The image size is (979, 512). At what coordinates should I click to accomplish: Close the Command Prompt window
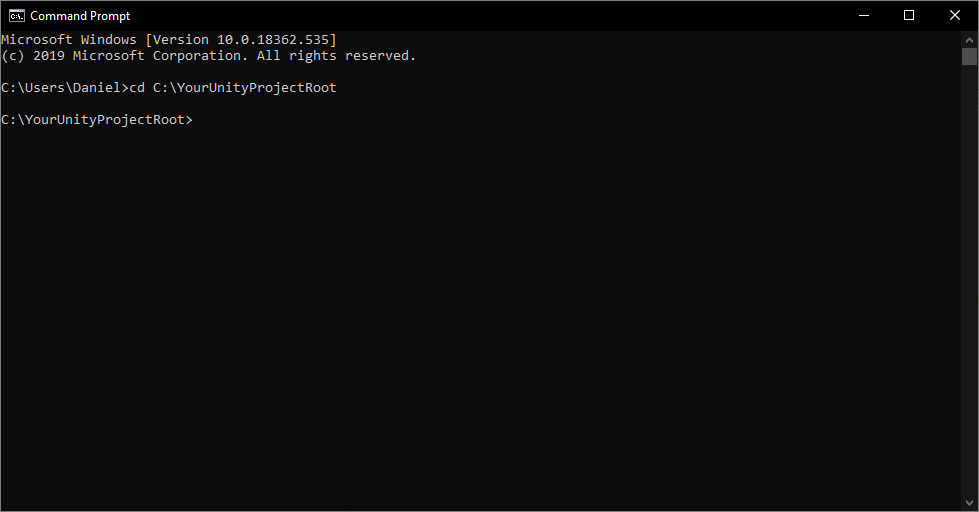[x=955, y=16]
